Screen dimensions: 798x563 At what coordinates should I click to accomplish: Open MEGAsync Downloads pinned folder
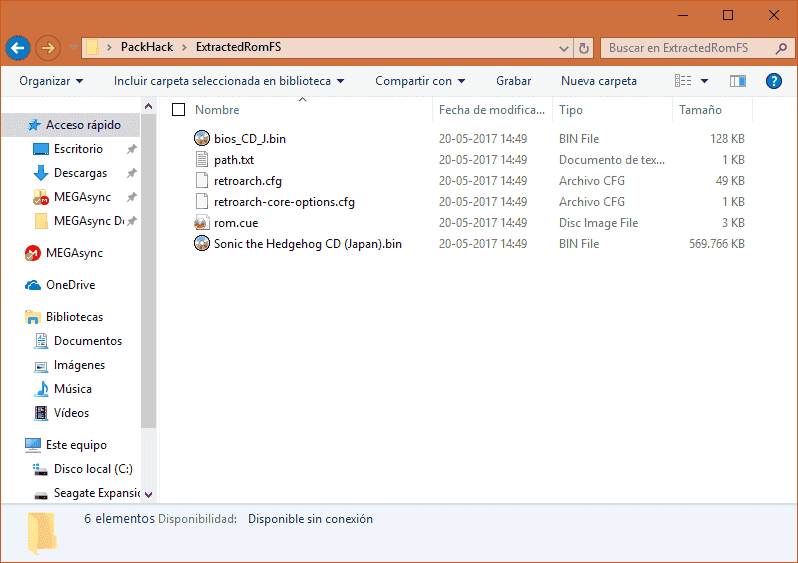click(88, 221)
